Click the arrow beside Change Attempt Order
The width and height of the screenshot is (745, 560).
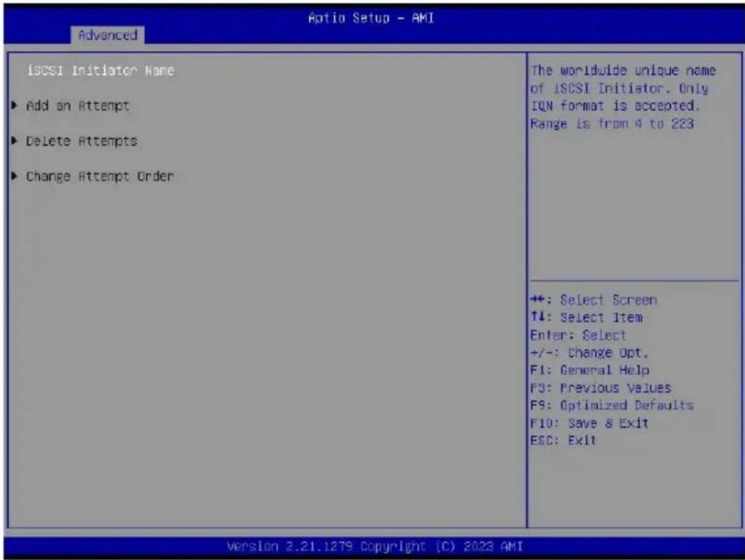[x=14, y=176]
